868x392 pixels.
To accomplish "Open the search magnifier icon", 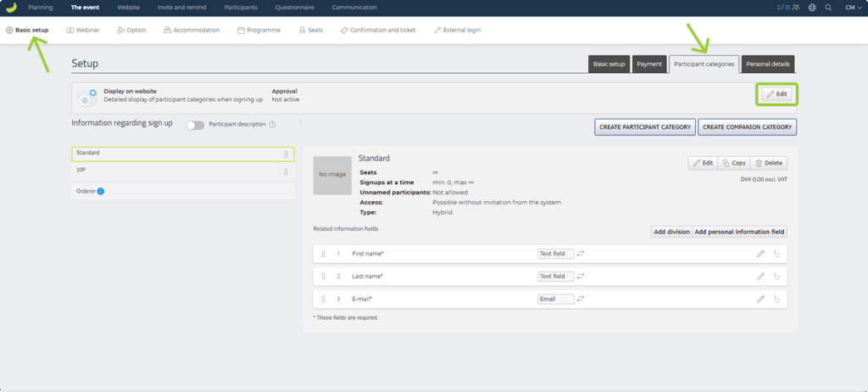I will 828,7.
